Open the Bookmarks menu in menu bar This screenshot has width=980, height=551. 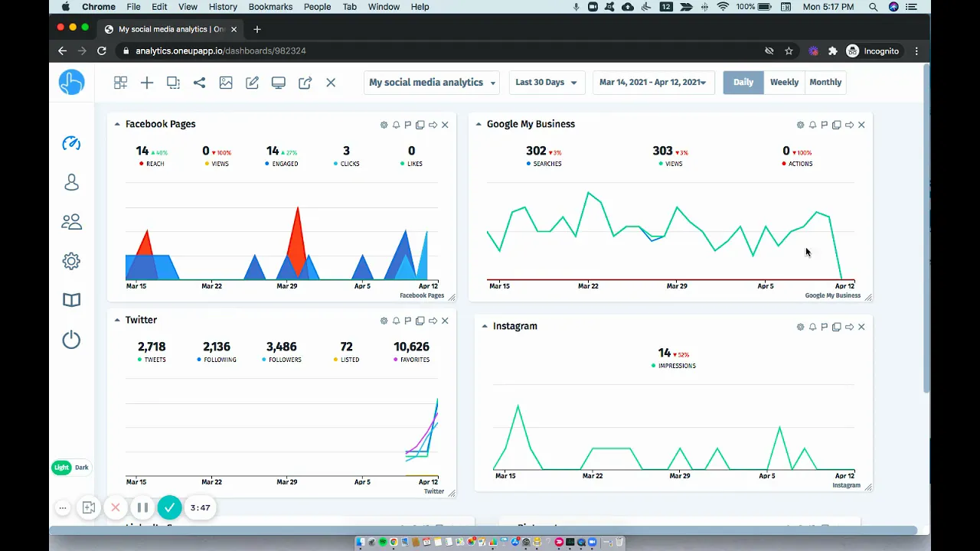coord(270,7)
